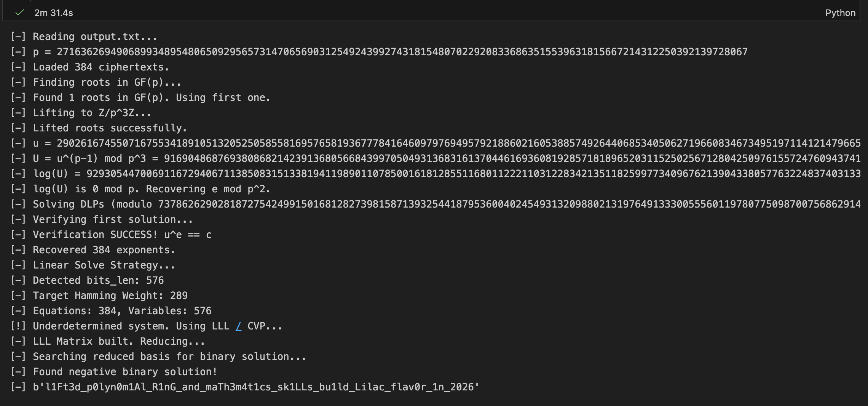Click the "Recovered 384 exponents." line
868x406 pixels.
coord(104,250)
